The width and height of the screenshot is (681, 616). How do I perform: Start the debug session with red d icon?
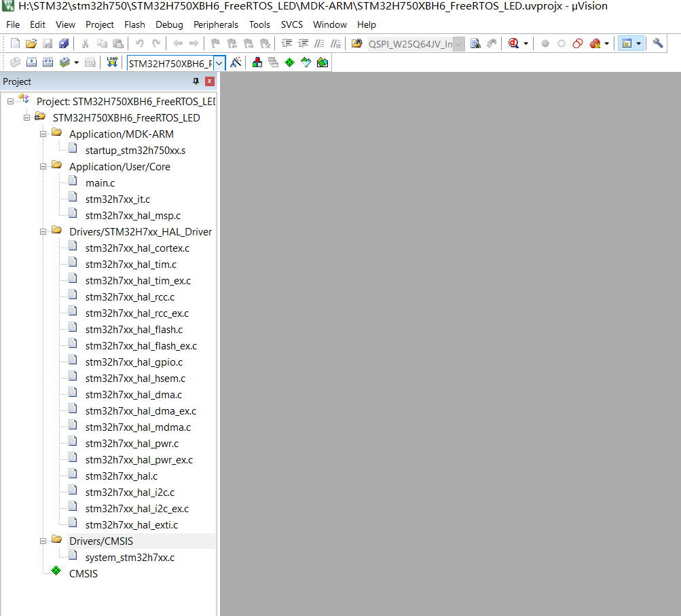point(514,43)
